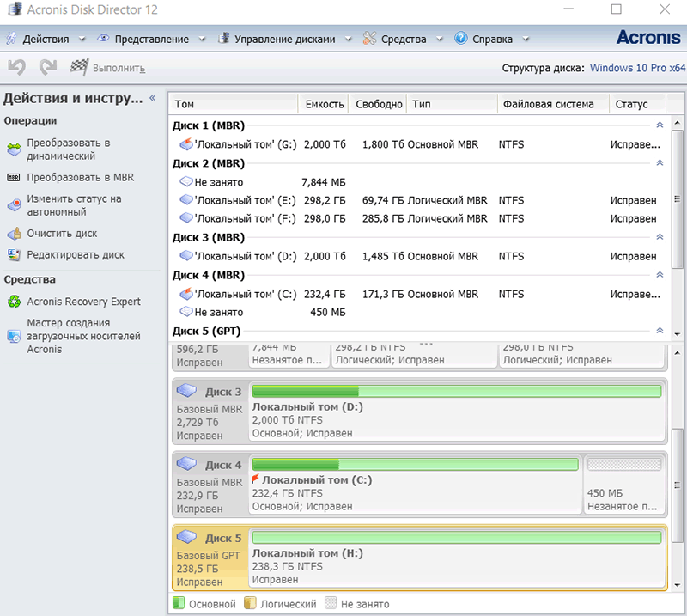This screenshot has height=616, width=687.
Task: Click the usage bar of volume C:
Action: (x=415, y=464)
